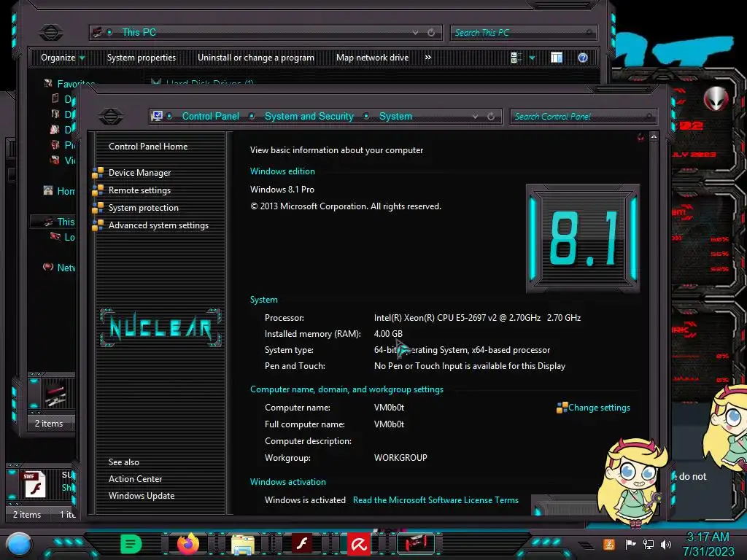Open System protection link

144,208
